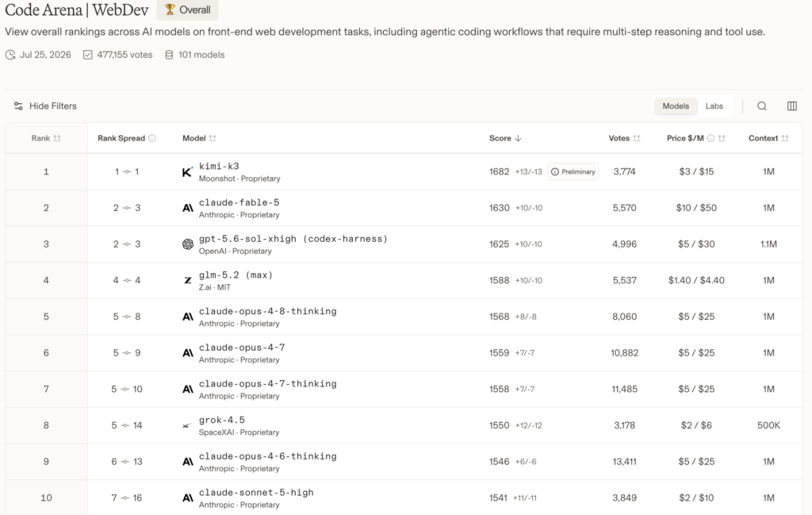Click the Anthropic logo beside claude-opus-4-7

pos(187,353)
